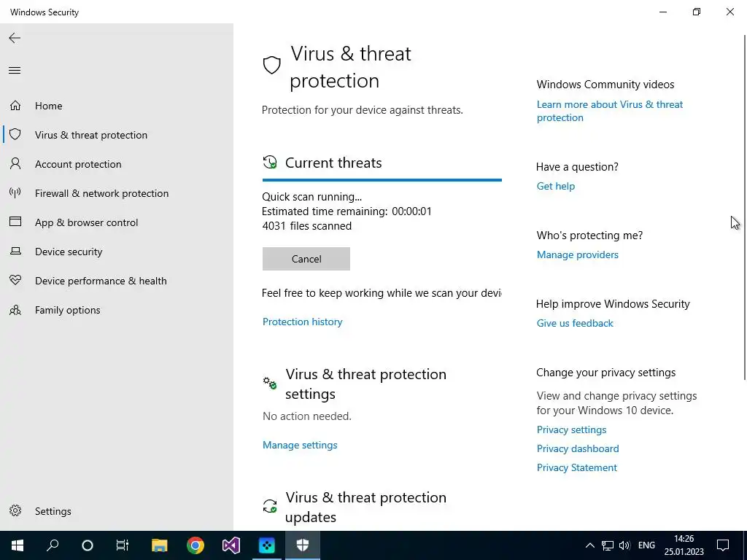
Task: Toggle the hamburger navigation menu
Action: (15, 71)
